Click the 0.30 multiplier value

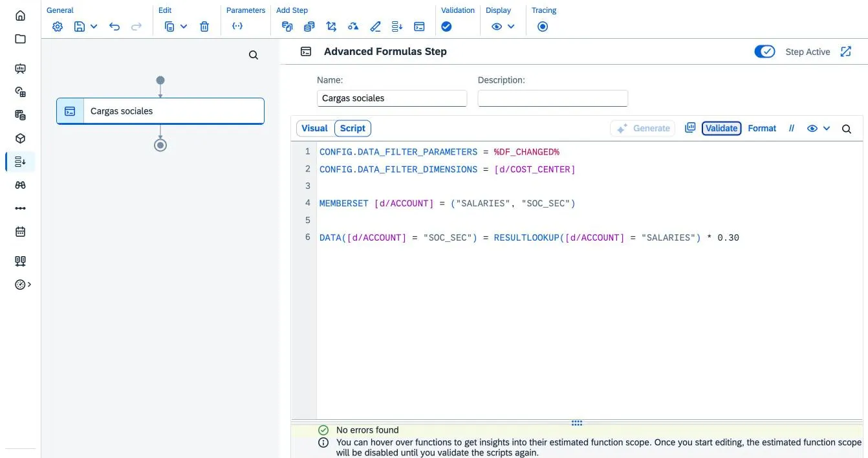point(728,237)
